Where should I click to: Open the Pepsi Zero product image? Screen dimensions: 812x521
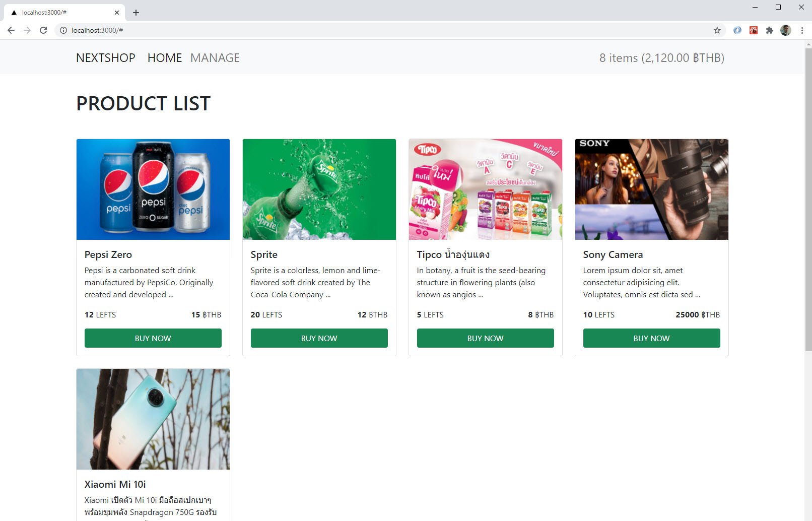[x=153, y=189]
